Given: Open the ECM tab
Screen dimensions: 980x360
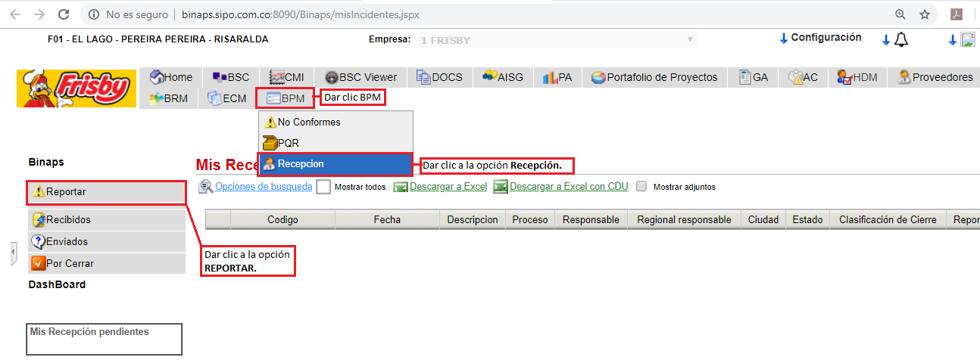Looking at the screenshot, I should point(226,98).
